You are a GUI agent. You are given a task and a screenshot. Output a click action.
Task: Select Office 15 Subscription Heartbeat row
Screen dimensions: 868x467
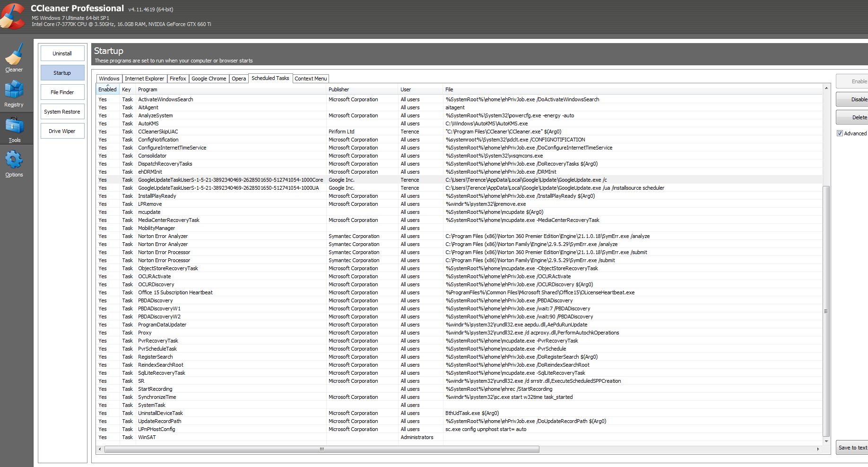pos(459,292)
